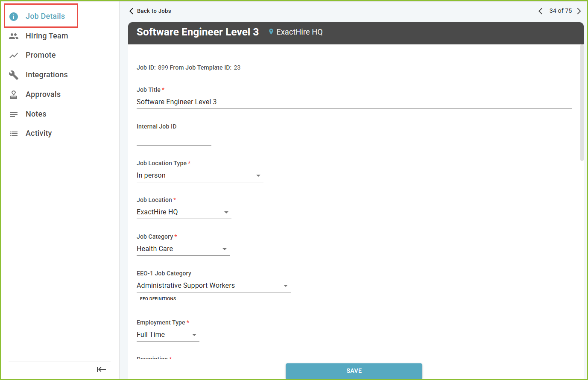Click the Integrations wrench icon
The height and width of the screenshot is (380, 588).
[x=14, y=75]
